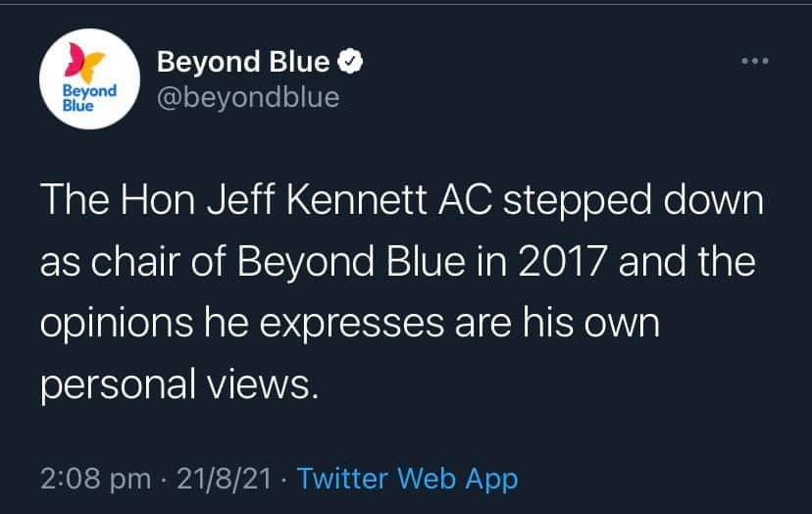Click The Hon at the tweet start

pos(118,199)
